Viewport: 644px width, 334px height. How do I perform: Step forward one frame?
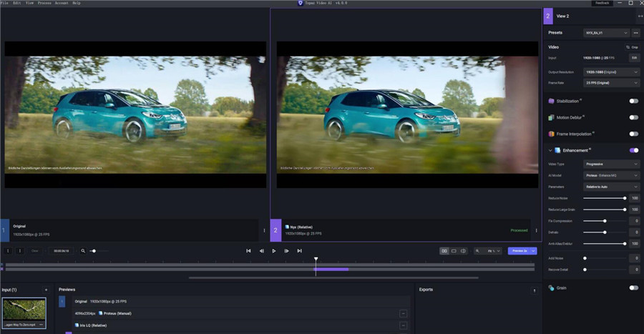287,251
